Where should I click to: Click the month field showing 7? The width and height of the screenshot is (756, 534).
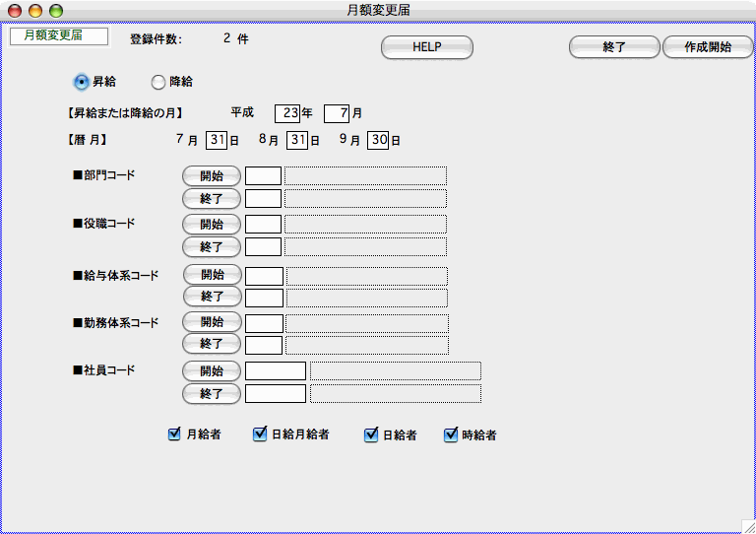[337, 113]
